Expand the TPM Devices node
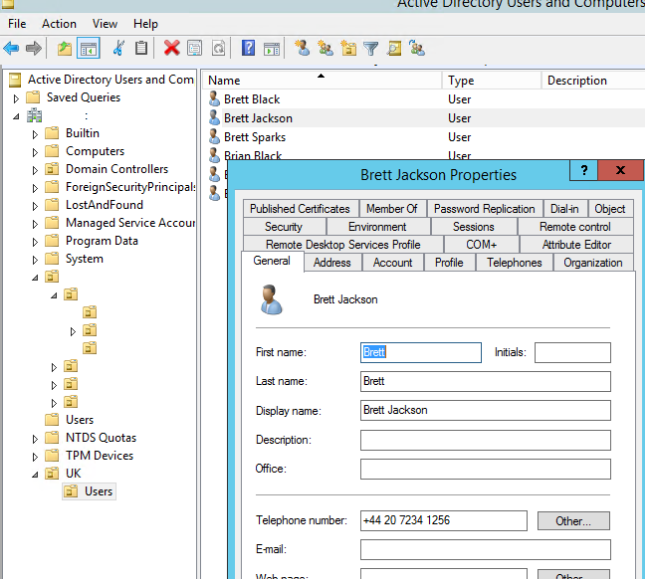 (35, 457)
